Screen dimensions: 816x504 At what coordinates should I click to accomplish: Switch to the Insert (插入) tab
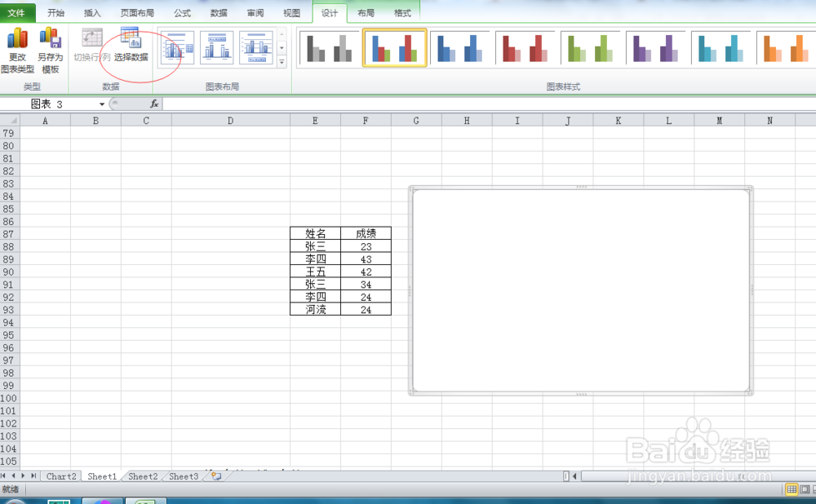pyautogui.click(x=92, y=13)
